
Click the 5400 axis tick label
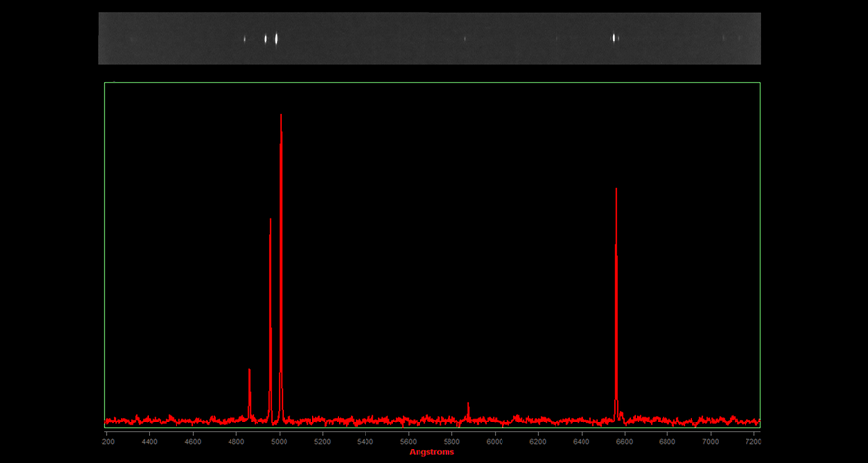[365, 441]
